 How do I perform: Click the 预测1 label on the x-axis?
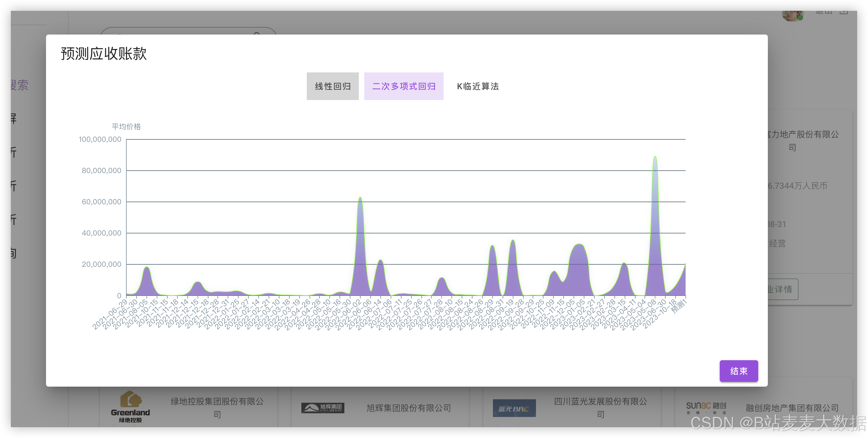678,307
